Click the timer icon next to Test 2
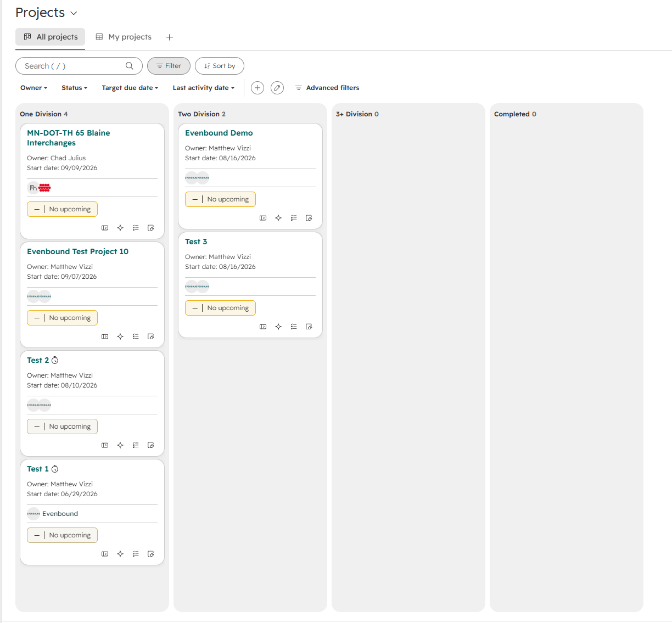The width and height of the screenshot is (672, 623). (55, 360)
